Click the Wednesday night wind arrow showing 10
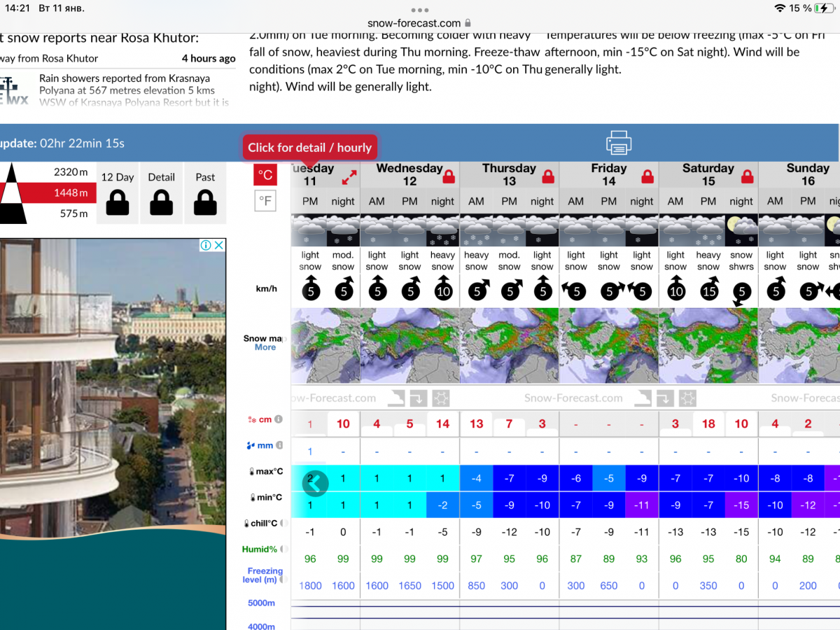Viewport: 840px width, 630px height. [444, 289]
